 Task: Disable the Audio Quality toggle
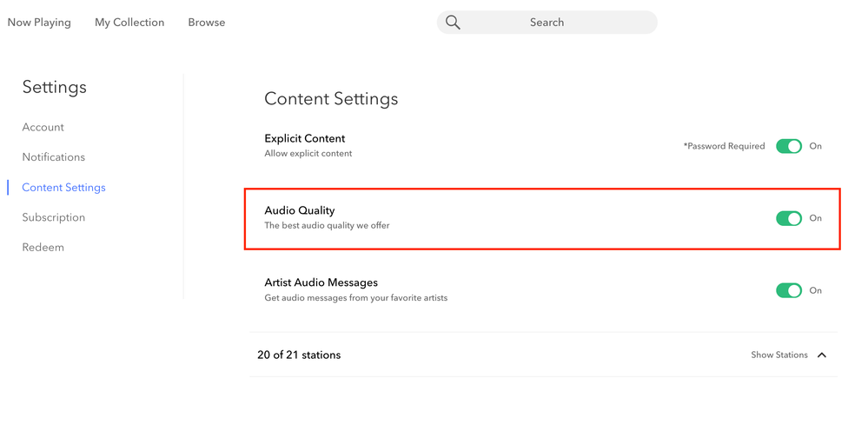(x=789, y=218)
